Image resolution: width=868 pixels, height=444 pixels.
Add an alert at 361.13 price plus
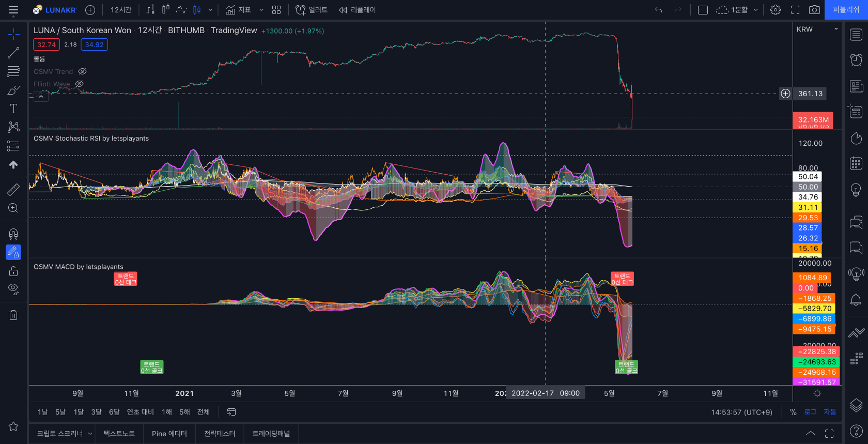pos(785,94)
